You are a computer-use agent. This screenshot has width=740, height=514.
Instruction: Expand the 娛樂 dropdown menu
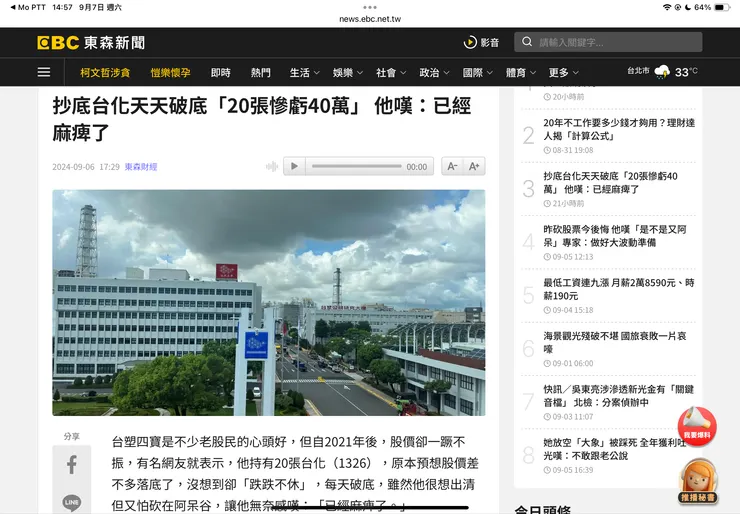[348, 73]
